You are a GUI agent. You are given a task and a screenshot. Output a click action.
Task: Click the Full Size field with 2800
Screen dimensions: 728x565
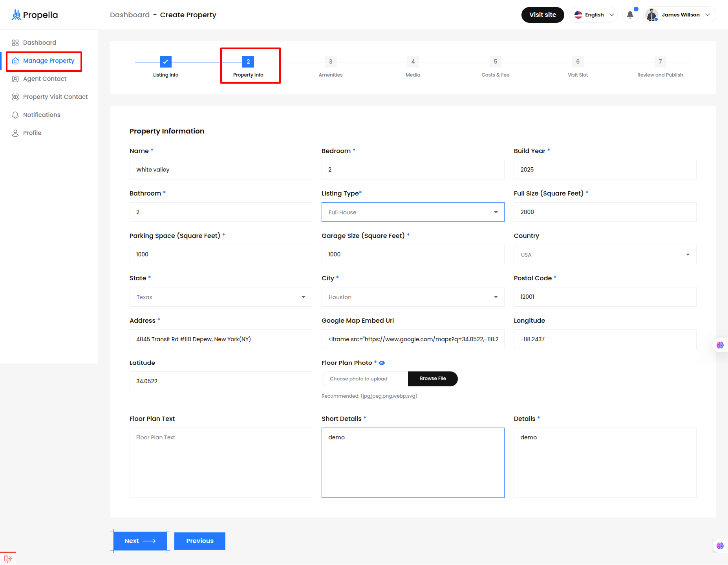click(605, 212)
